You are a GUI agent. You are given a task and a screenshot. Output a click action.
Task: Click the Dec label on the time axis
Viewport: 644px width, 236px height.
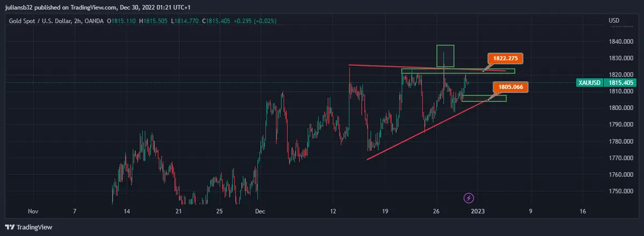260,211
